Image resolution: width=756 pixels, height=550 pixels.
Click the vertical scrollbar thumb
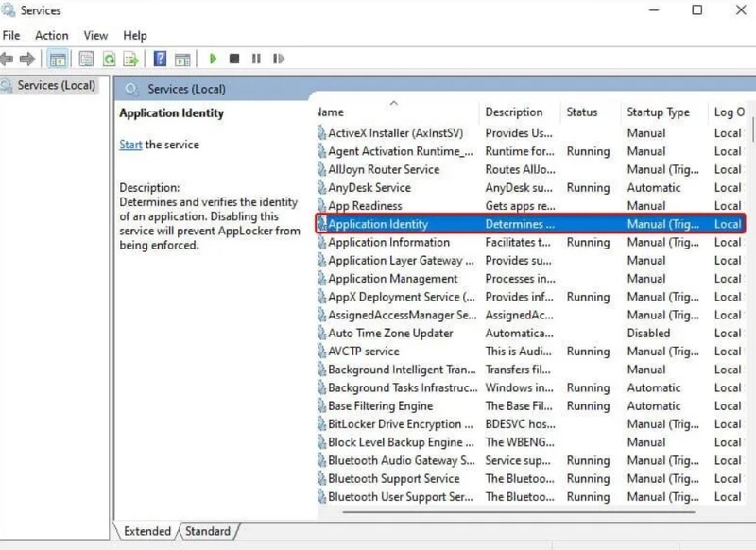[x=752, y=129]
